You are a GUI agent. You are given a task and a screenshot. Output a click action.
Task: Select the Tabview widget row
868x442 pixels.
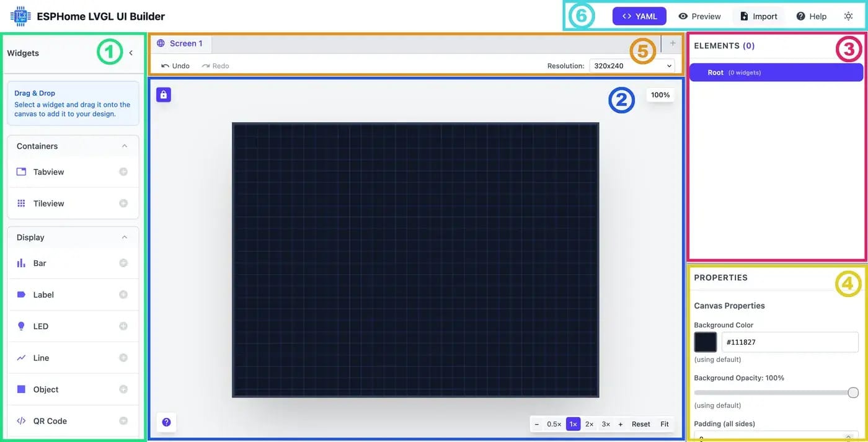tap(73, 172)
